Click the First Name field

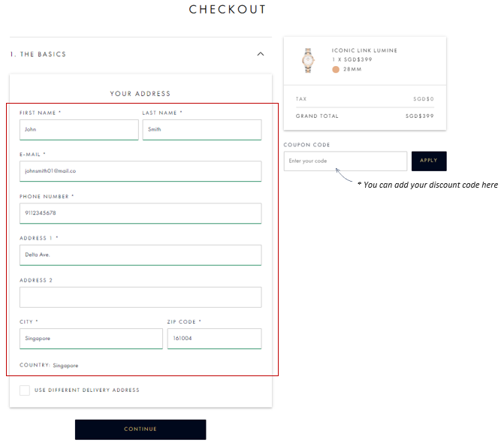(79, 129)
